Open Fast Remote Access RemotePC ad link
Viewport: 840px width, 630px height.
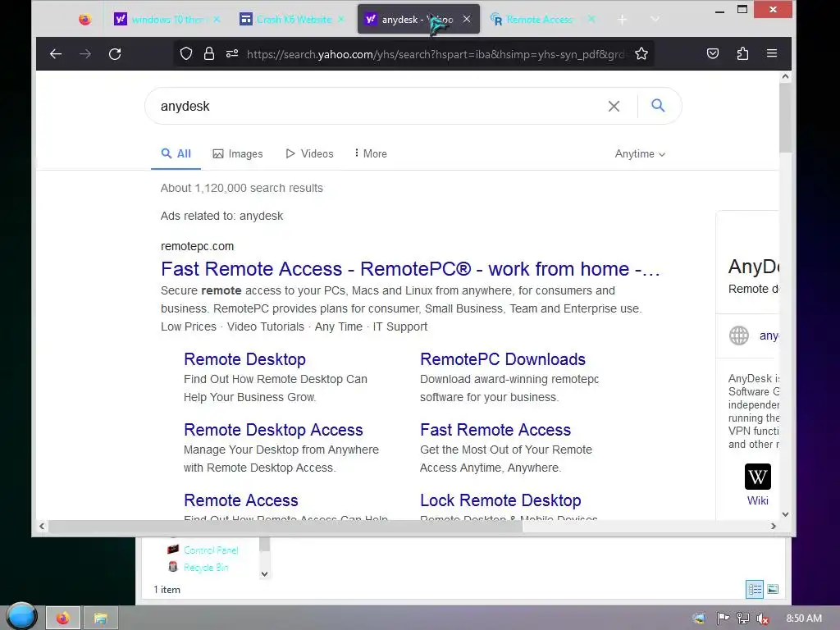(x=410, y=269)
